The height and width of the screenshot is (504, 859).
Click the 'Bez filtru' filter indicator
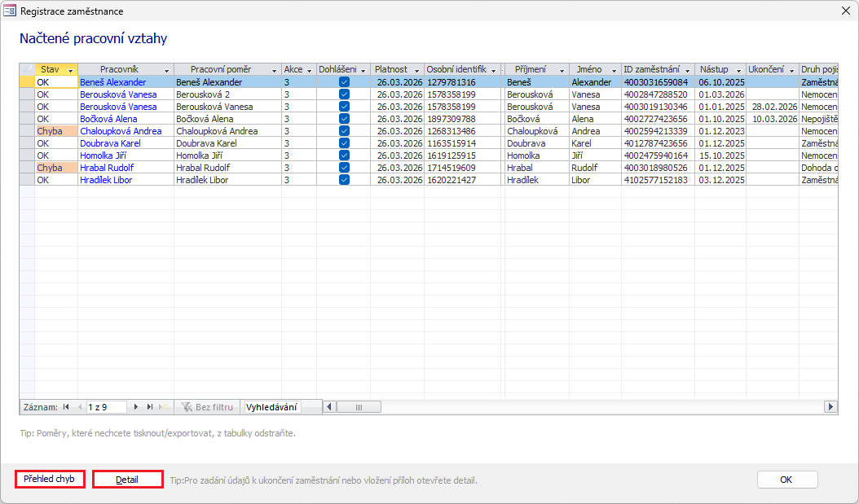point(208,406)
